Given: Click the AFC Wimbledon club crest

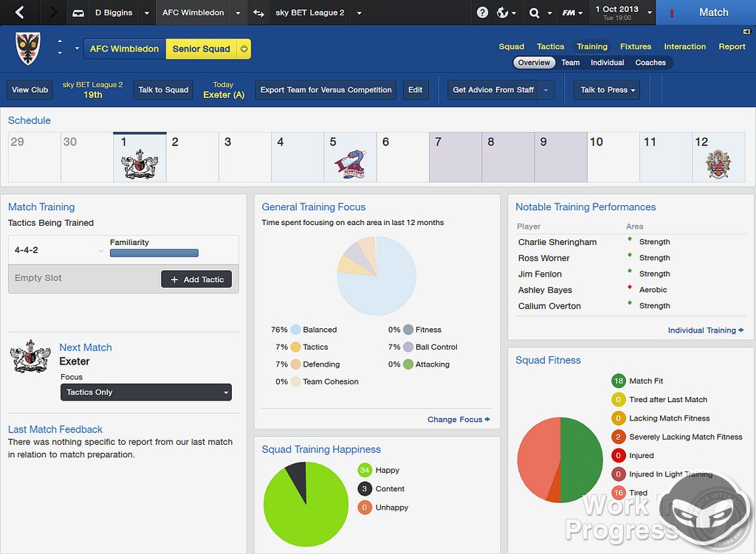Looking at the screenshot, I should [28, 48].
